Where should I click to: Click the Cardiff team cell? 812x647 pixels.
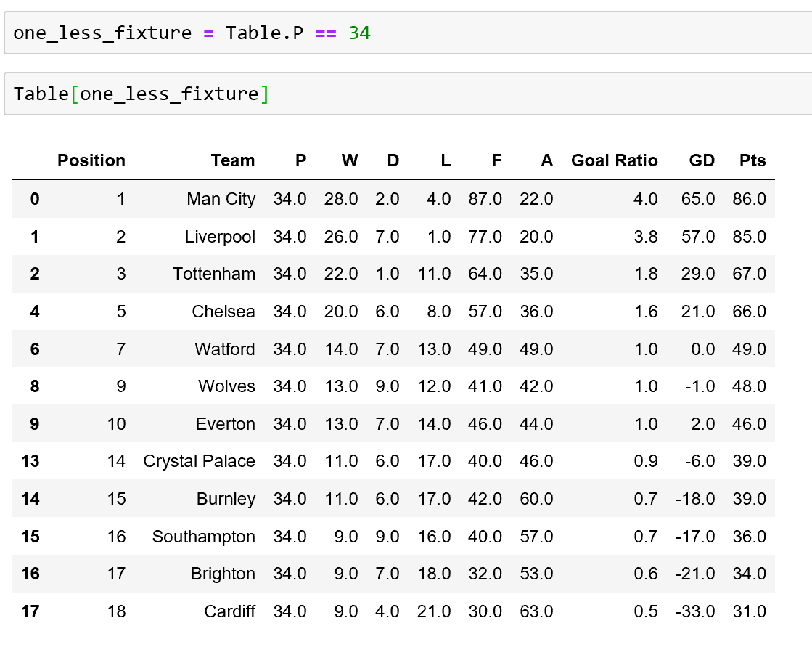click(x=229, y=611)
